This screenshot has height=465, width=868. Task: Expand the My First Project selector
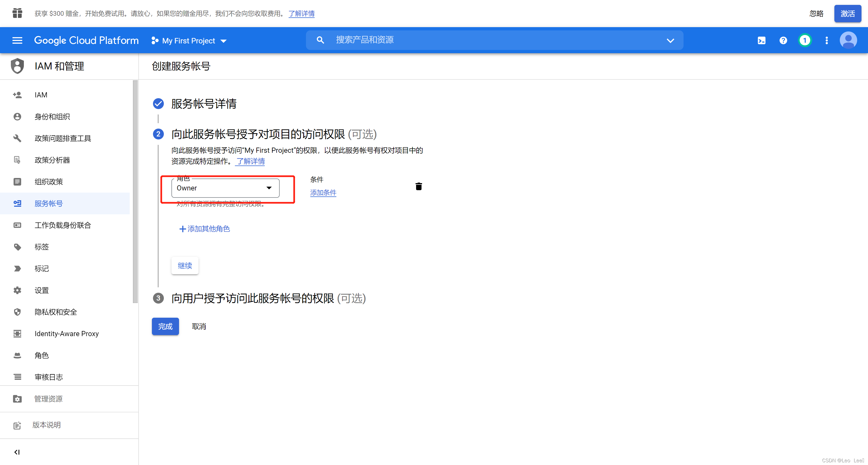(189, 40)
